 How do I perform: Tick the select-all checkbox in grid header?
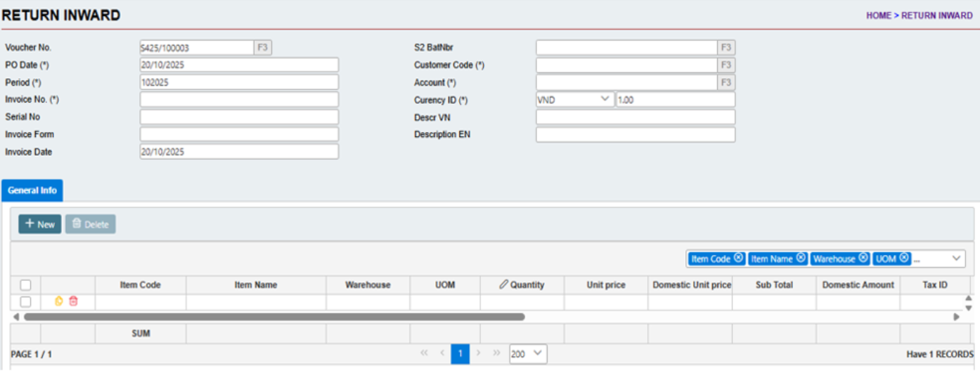click(26, 285)
